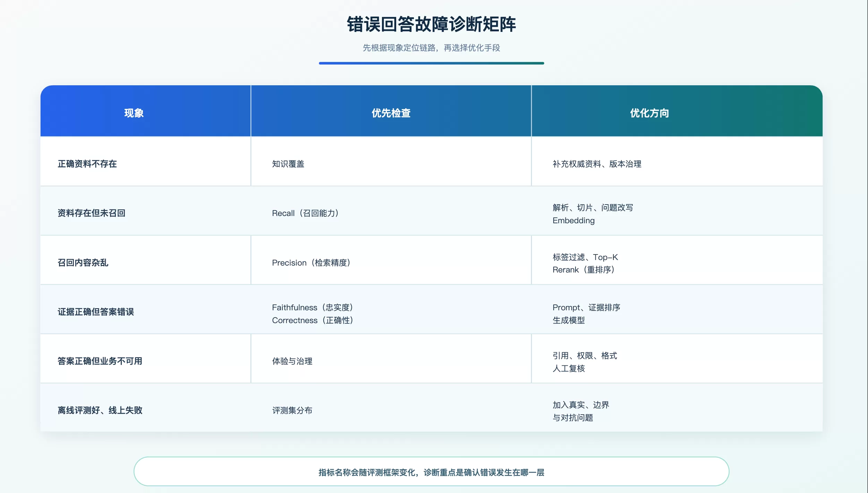
Task: Click the text Faithfulness（忠实度）
Action: tap(313, 307)
